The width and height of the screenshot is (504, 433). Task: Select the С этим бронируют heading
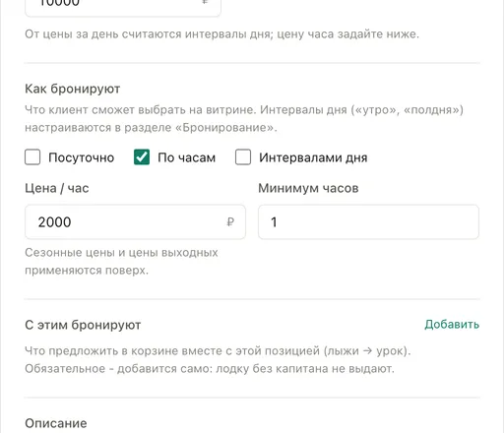[x=83, y=325]
